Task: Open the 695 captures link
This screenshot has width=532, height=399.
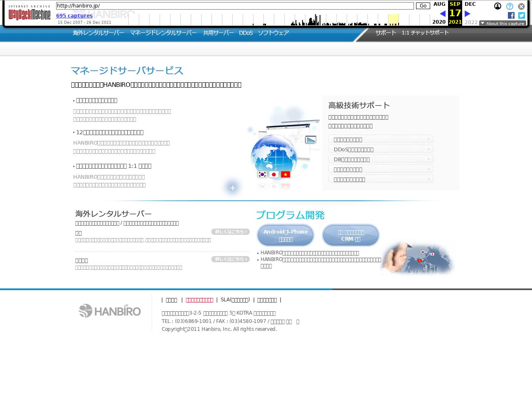Action: (x=74, y=16)
